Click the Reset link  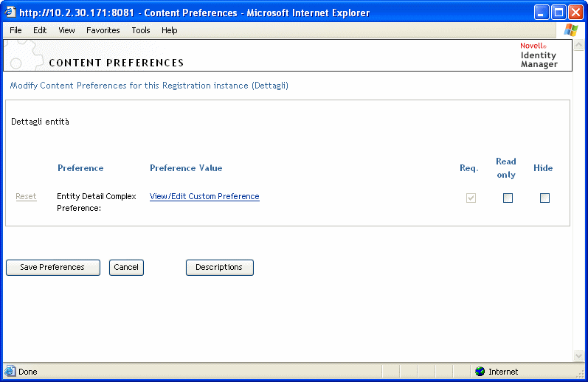tap(26, 196)
